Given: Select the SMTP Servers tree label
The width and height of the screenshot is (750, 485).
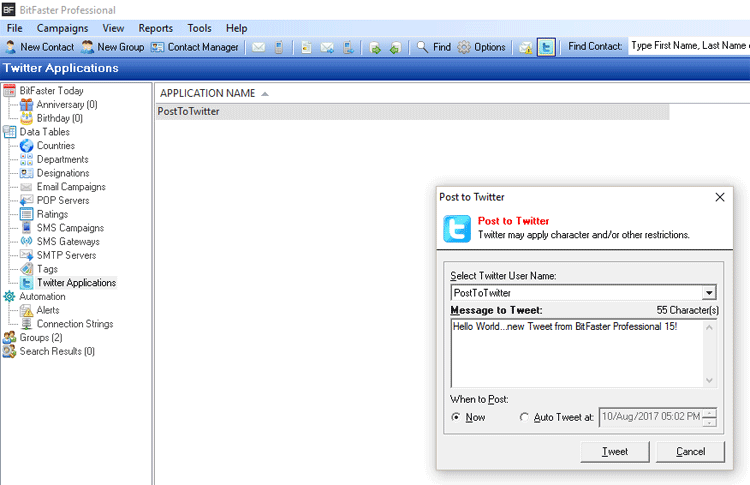Looking at the screenshot, I should pyautogui.click(x=66, y=255).
